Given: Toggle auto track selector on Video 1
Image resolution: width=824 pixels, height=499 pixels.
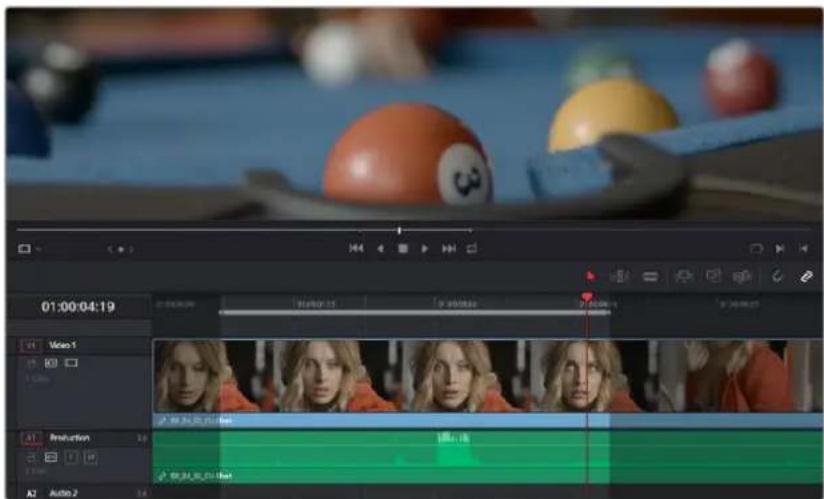Looking at the screenshot, I should [51, 363].
